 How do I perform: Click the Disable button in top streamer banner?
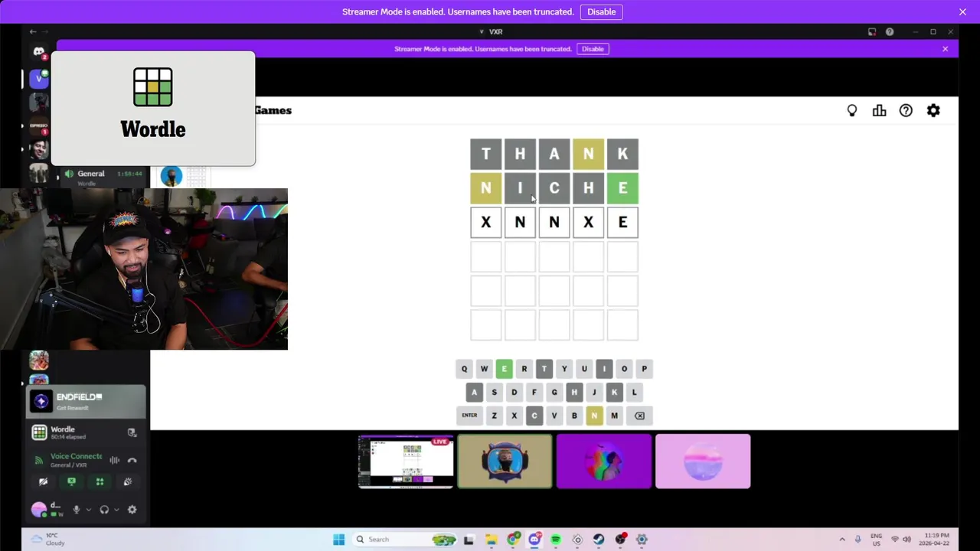[x=601, y=11]
